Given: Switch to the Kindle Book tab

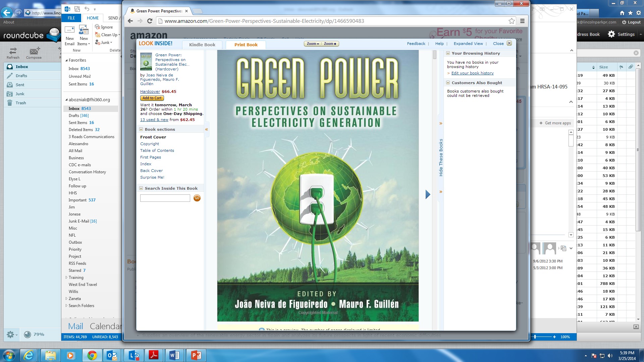Looking at the screenshot, I should coord(202,45).
